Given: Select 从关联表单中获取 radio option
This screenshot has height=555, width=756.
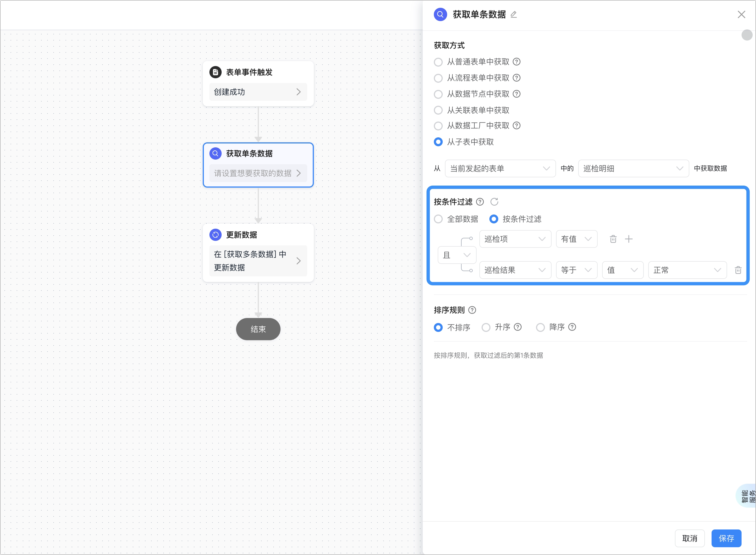Looking at the screenshot, I should click(x=438, y=110).
